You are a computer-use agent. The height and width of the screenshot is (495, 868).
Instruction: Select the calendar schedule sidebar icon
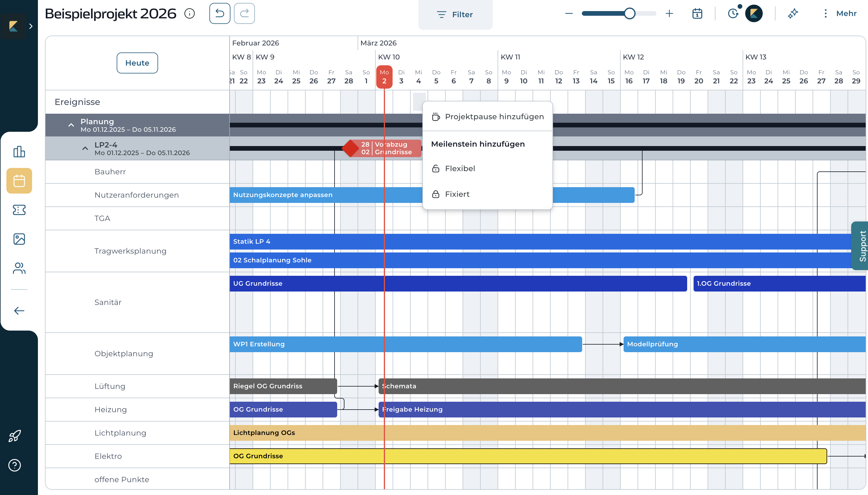point(19,181)
